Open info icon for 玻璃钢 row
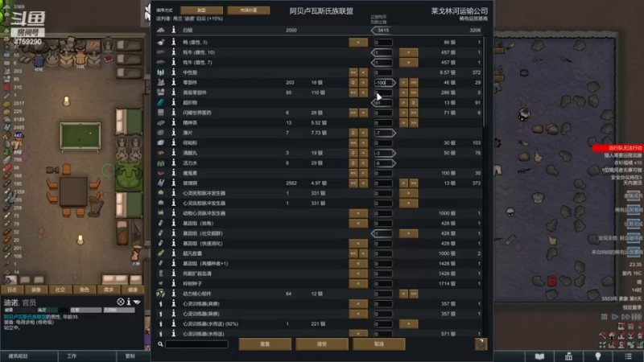Screen dimensions: 644x362 pos(173,183)
